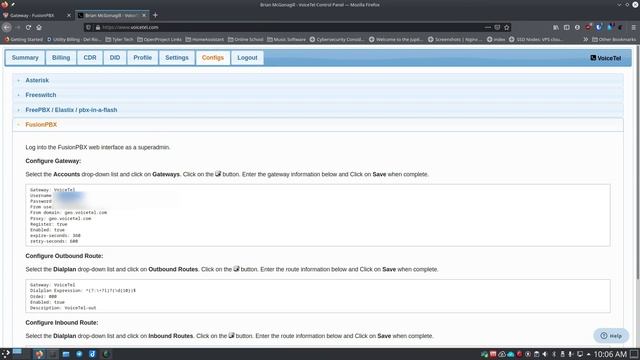640x360 pixels.
Task: Open the HomeAssistant bookmark folder
Action: 204,39
